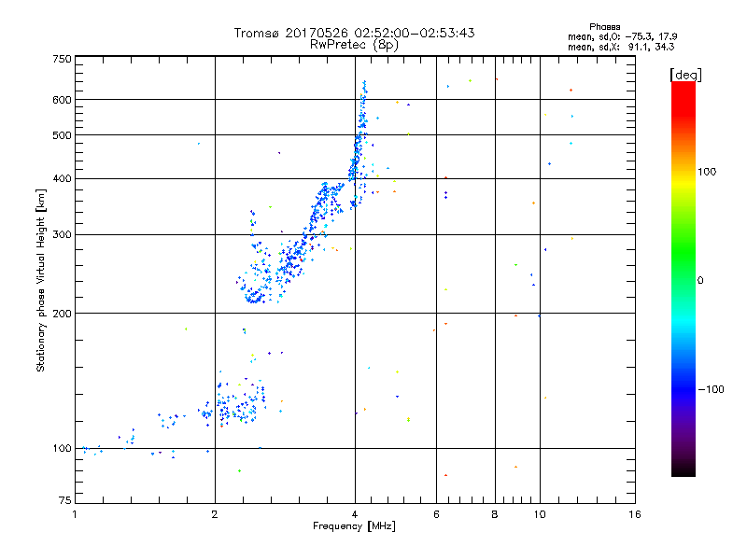Click the Frequency [MHz] axis label
Image resolution: width=747 pixels, height=560 pixels.
coord(354,526)
